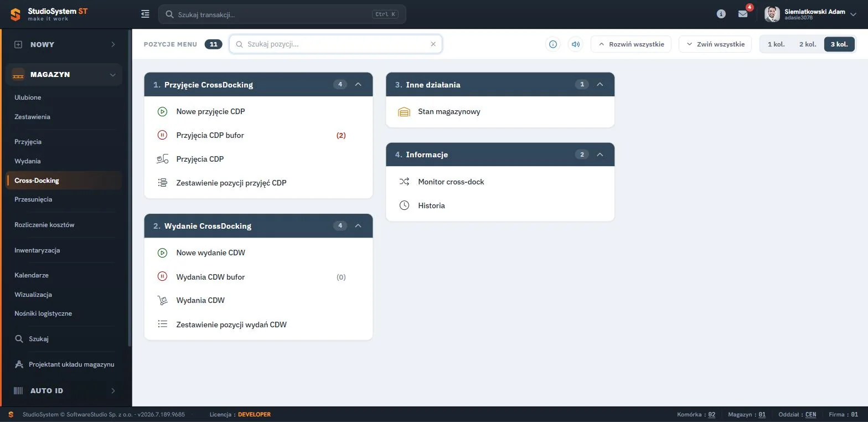The image size is (868, 422).
Task: Click the NOWY plus icon
Action: 18,44
